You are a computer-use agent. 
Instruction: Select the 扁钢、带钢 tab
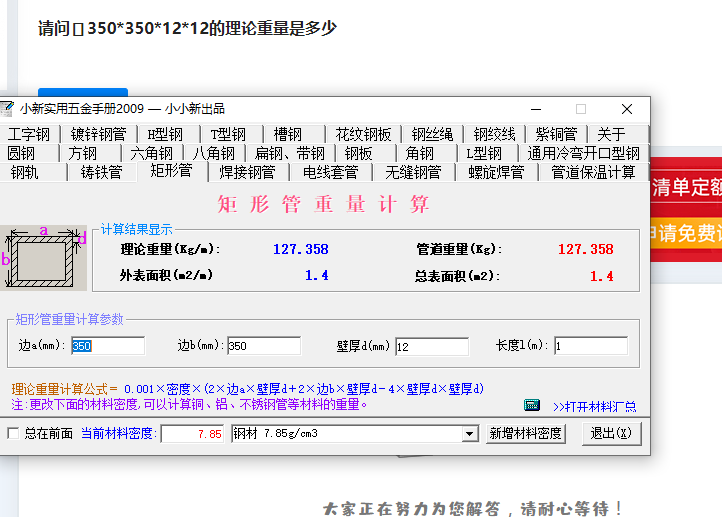click(290, 153)
